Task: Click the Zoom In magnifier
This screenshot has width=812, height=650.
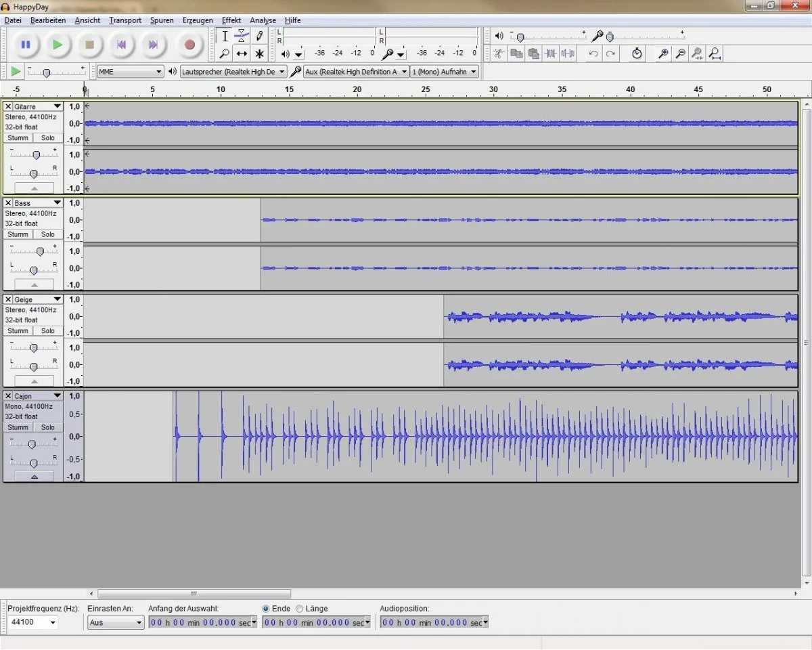Action: tap(664, 53)
